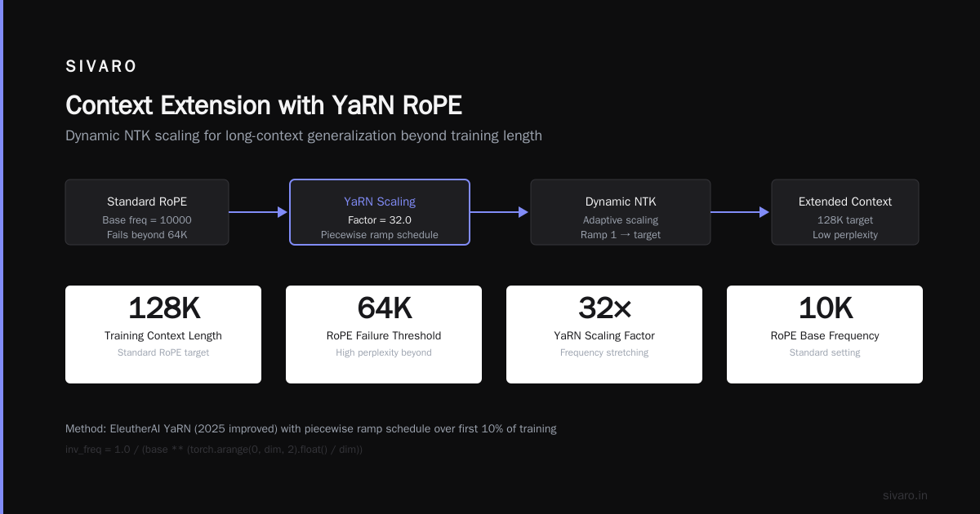Viewport: 980px width, 514px height.
Task: Select the highlighted YaRN Scaling box
Action: [x=380, y=212]
